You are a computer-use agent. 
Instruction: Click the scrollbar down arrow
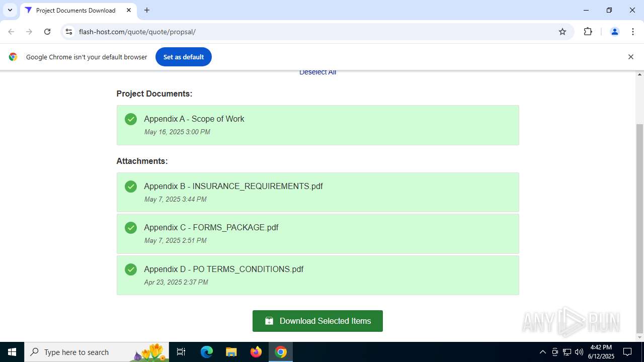[x=640, y=337]
